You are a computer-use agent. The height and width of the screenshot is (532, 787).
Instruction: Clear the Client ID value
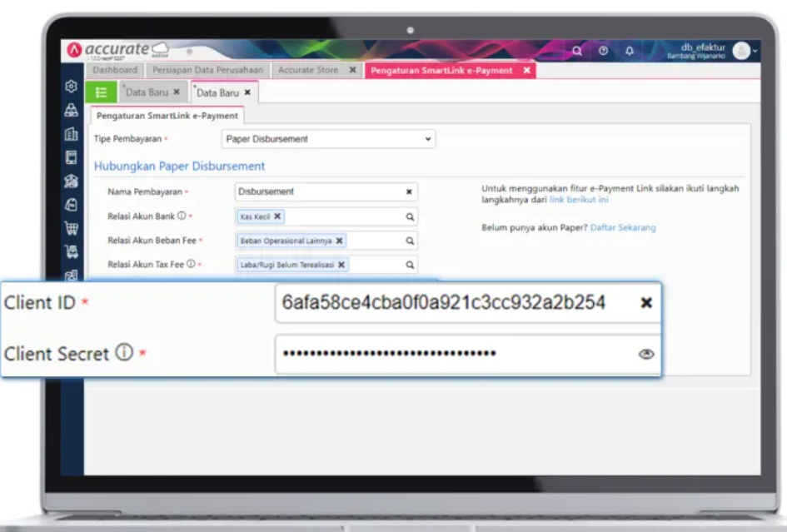point(646,303)
